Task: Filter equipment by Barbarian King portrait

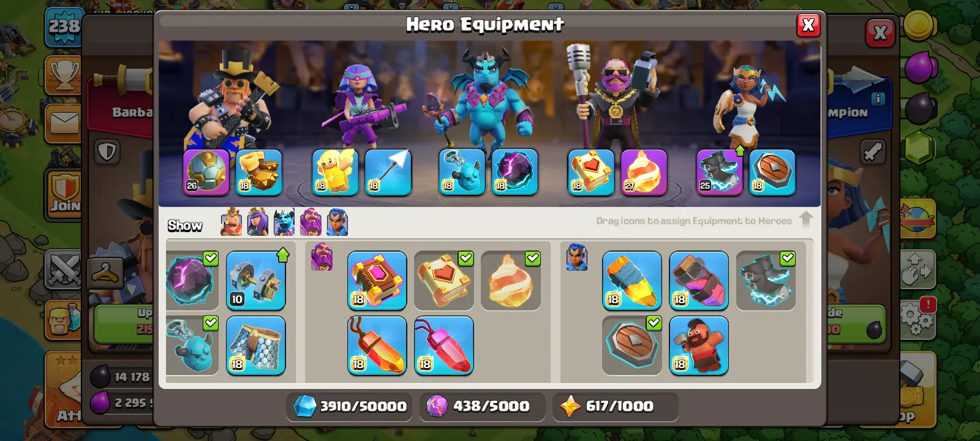Action: click(x=232, y=222)
